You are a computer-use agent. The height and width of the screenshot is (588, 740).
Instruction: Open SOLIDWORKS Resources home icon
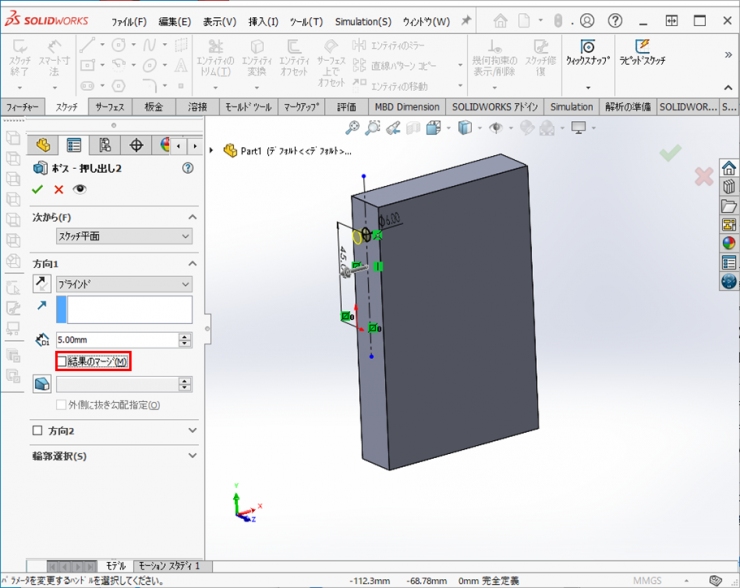point(728,168)
